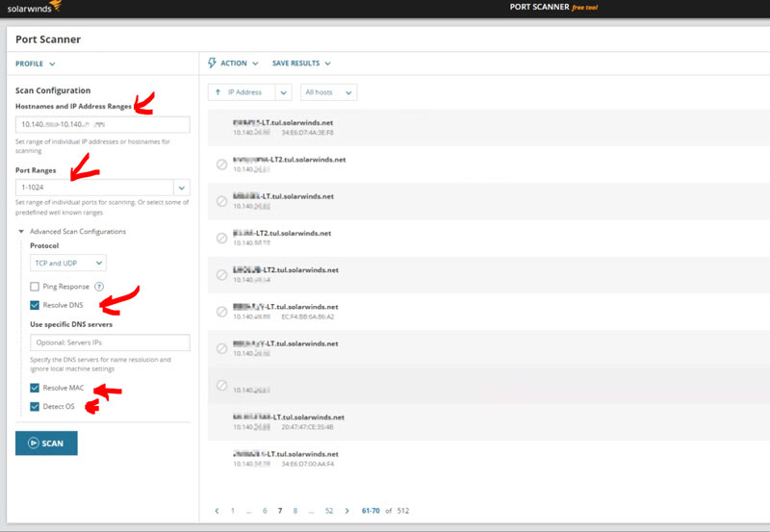
Task: Select host with MAC 34:E6:D7:00:AA:F4
Action: click(489, 459)
